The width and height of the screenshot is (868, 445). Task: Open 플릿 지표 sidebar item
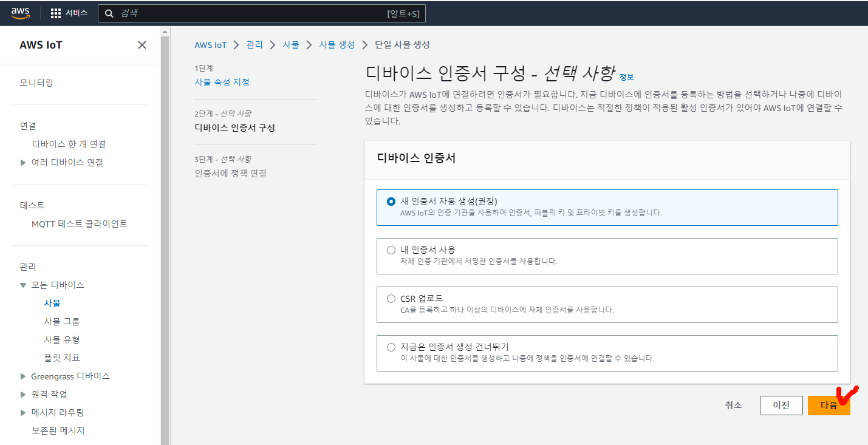point(62,358)
